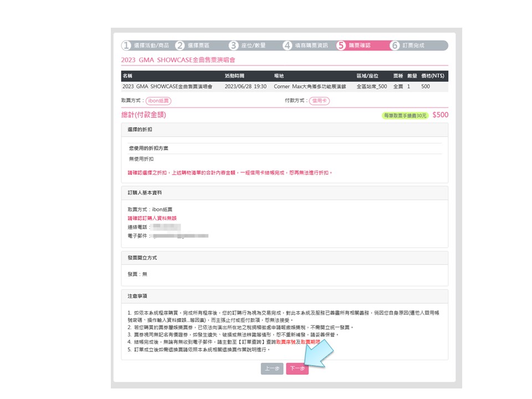This screenshot has width=532, height=399.
Task: Click the 訂購人基本資料 section header
Action: pyautogui.click(x=285, y=193)
